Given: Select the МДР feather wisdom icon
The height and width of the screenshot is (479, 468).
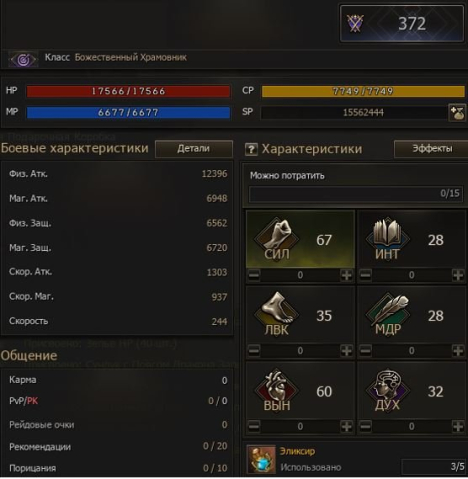Looking at the screenshot, I should click(388, 313).
